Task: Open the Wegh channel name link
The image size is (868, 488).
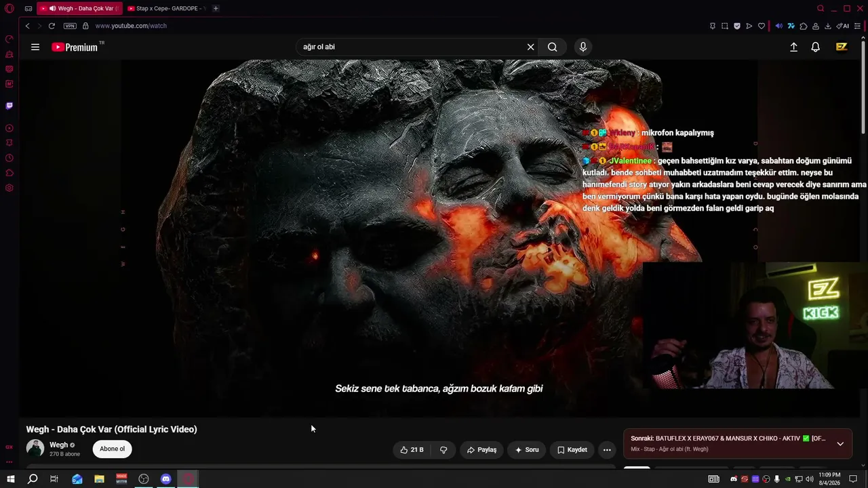Action: point(58,445)
